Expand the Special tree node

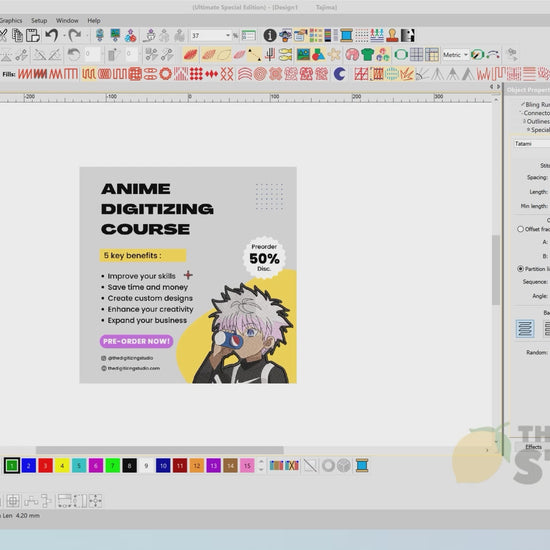pos(529,129)
